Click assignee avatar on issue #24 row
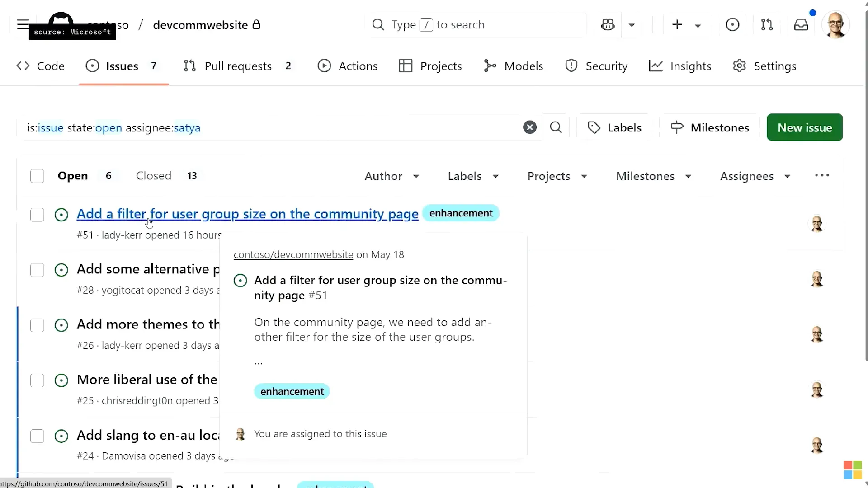Screen dimensions: 868x488 [x=817, y=445]
